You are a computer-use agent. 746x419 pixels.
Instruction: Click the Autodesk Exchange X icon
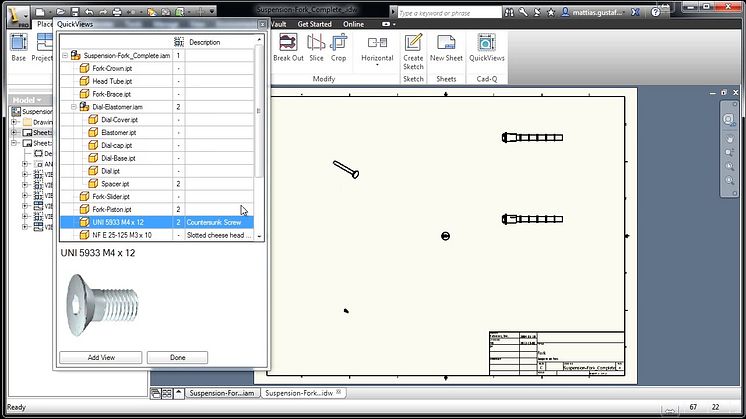click(635, 12)
